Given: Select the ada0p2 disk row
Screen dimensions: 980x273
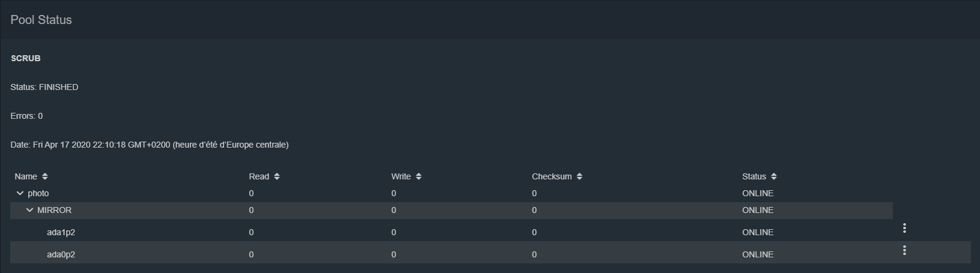Looking at the screenshot, I should (x=61, y=254).
